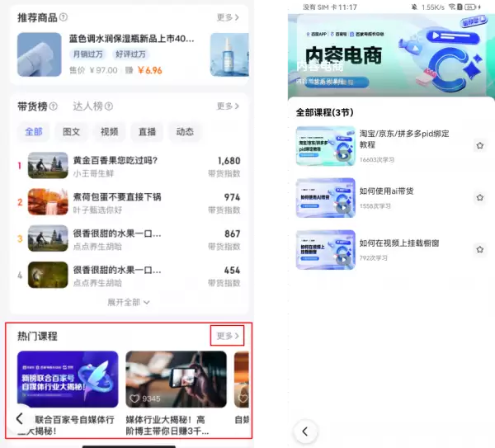Open ranked item 黄金百香果您吃过吗?
The image size is (495, 448).
pyautogui.click(x=115, y=166)
